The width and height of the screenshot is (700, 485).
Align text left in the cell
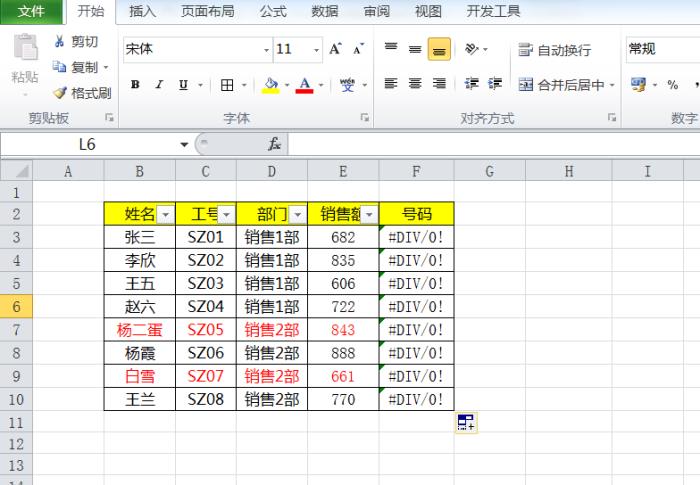390,85
